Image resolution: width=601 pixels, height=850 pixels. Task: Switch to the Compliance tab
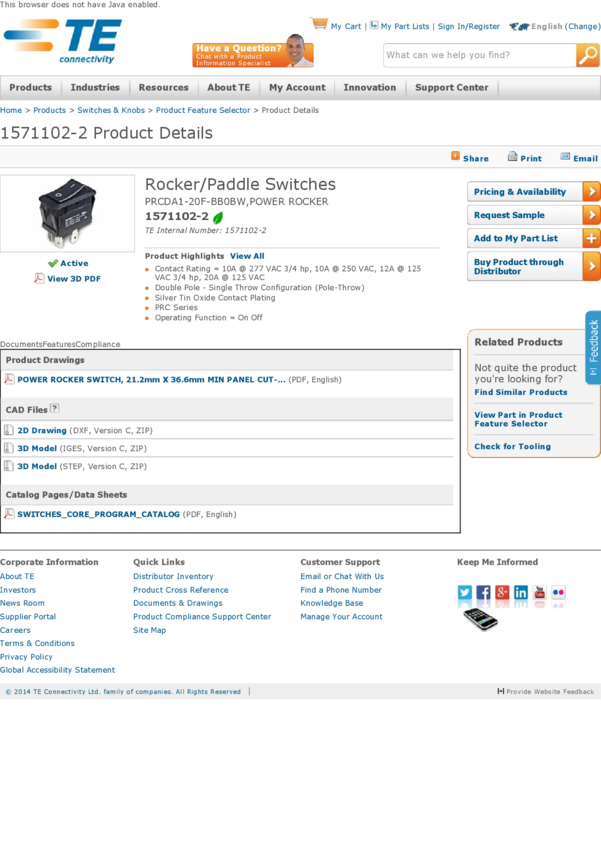click(98, 344)
